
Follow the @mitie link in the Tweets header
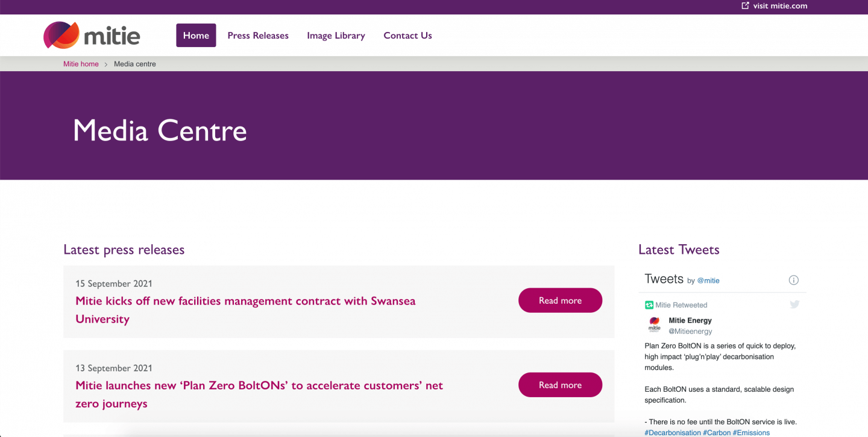click(x=708, y=280)
